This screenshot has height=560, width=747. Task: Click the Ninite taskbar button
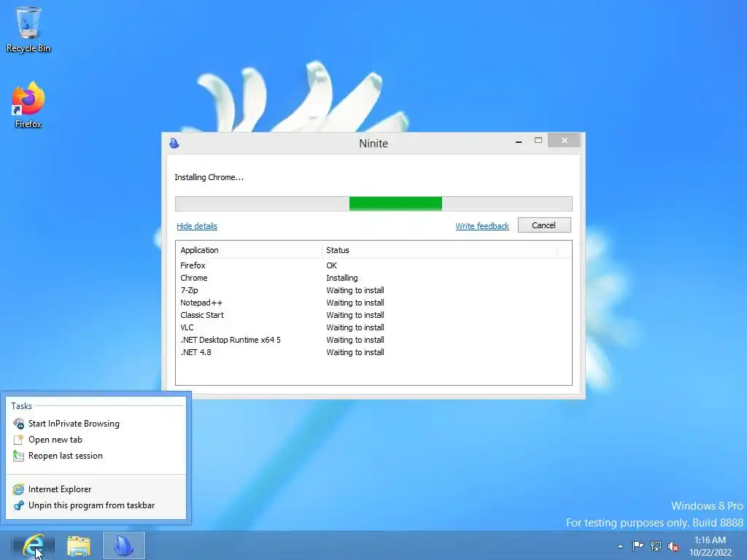click(124, 545)
